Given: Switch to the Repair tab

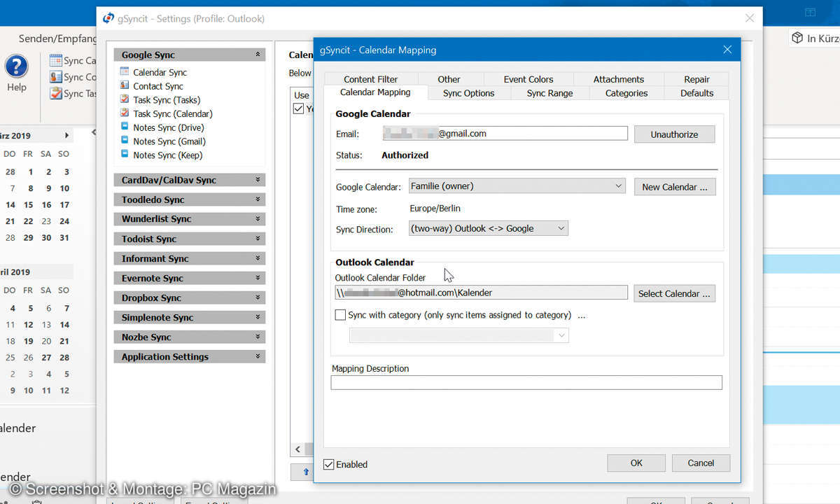Looking at the screenshot, I should [696, 79].
